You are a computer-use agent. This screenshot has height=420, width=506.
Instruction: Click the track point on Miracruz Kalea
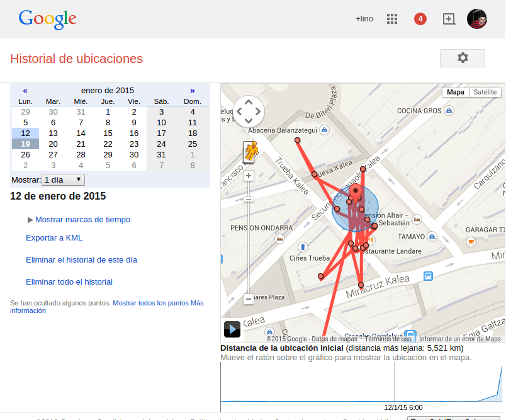(361, 285)
